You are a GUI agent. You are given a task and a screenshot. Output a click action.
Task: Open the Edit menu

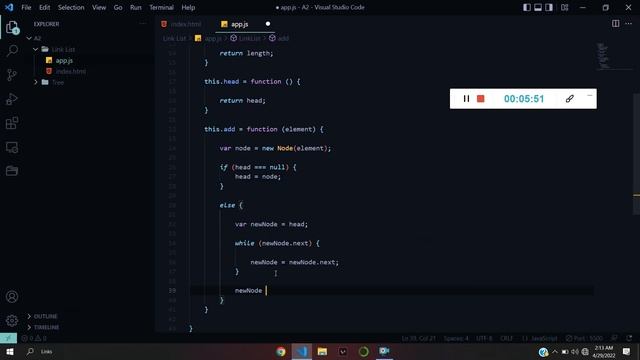(x=44, y=7)
